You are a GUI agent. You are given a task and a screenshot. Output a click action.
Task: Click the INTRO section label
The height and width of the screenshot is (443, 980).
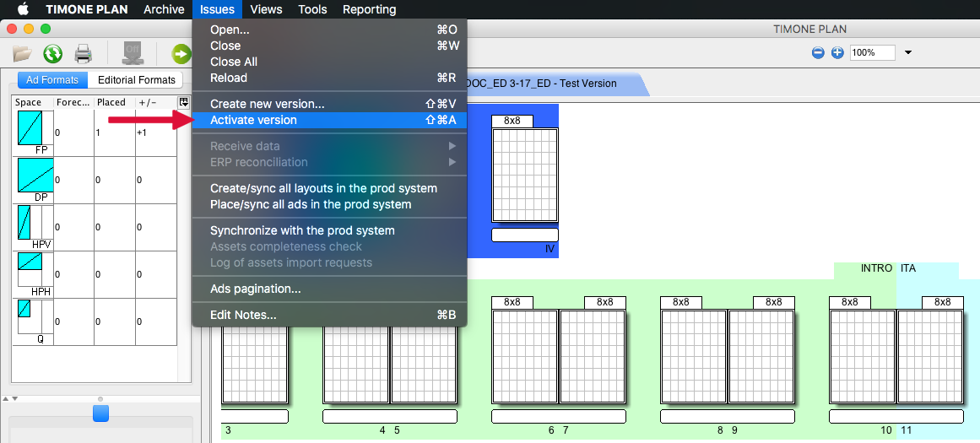[x=876, y=268]
